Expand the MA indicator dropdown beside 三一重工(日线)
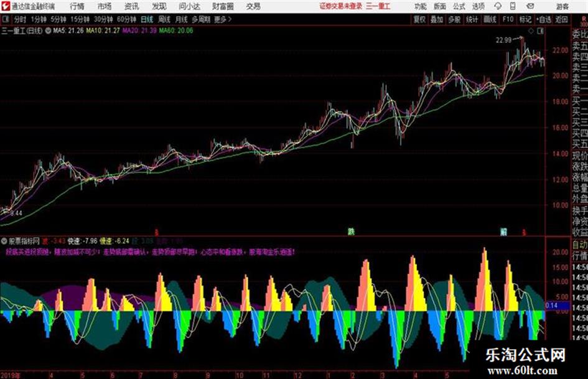The width and height of the screenshot is (588, 379). coord(48,30)
